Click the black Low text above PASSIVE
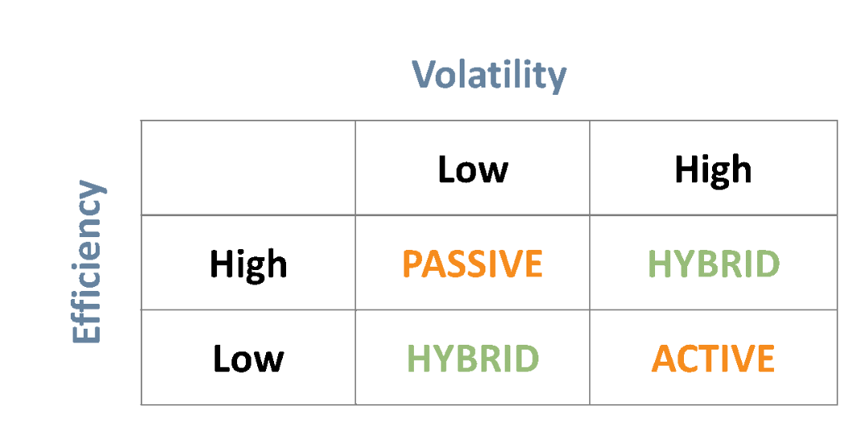The width and height of the screenshot is (868, 434). click(473, 170)
